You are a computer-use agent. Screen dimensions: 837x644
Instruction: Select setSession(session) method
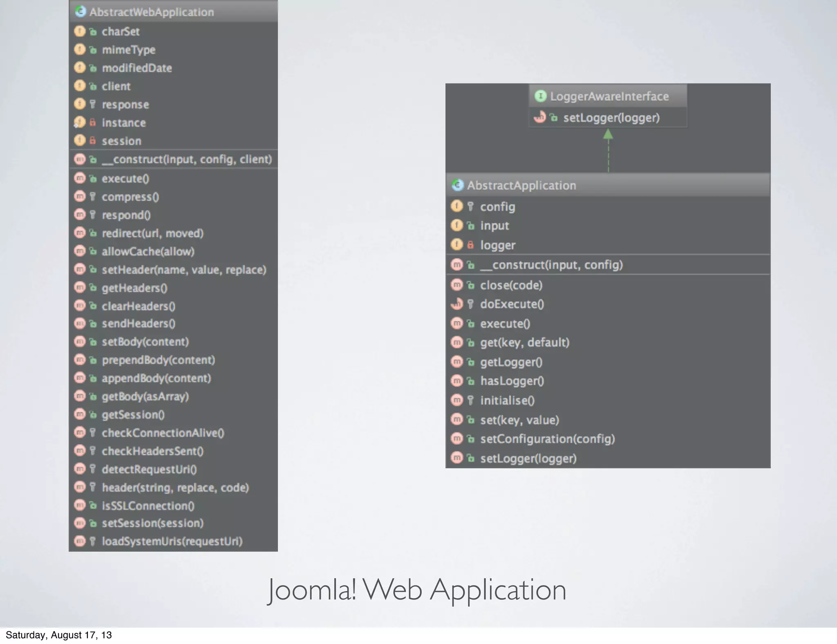[x=174, y=523]
